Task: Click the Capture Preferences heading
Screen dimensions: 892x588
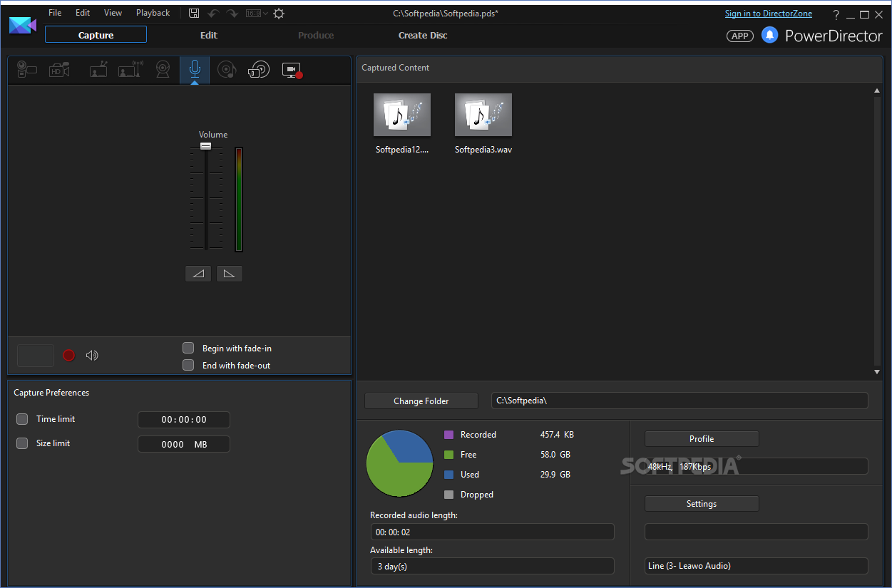Action: coord(51,393)
